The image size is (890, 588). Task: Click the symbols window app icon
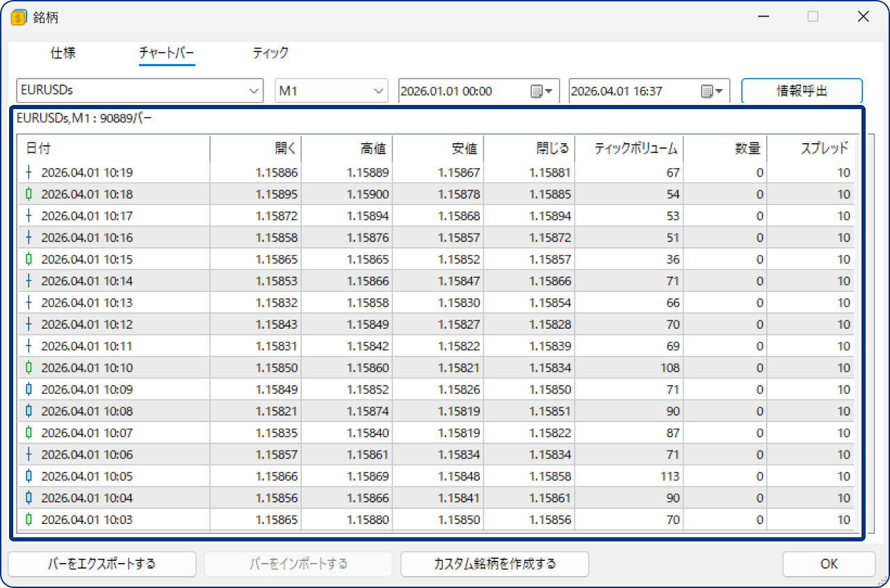(x=19, y=17)
